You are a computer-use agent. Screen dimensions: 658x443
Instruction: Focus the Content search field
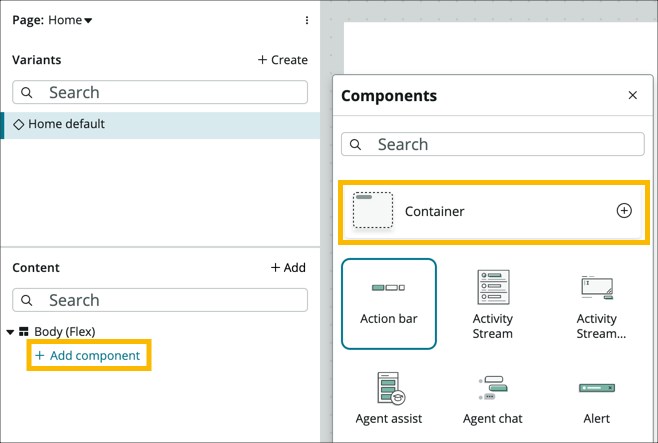pyautogui.click(x=160, y=300)
